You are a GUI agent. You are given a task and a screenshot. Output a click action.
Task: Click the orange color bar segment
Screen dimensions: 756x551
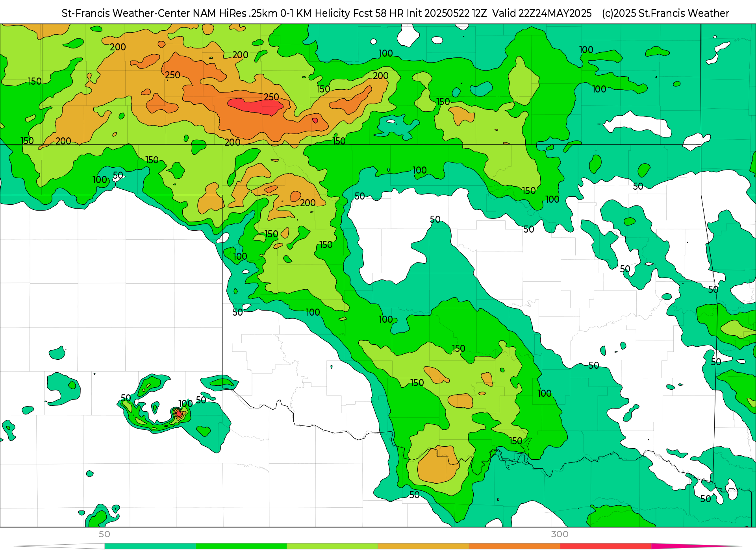click(x=514, y=546)
